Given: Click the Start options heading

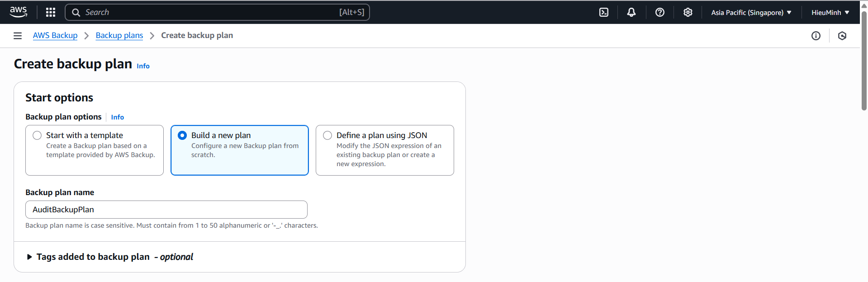Looking at the screenshot, I should 59,98.
